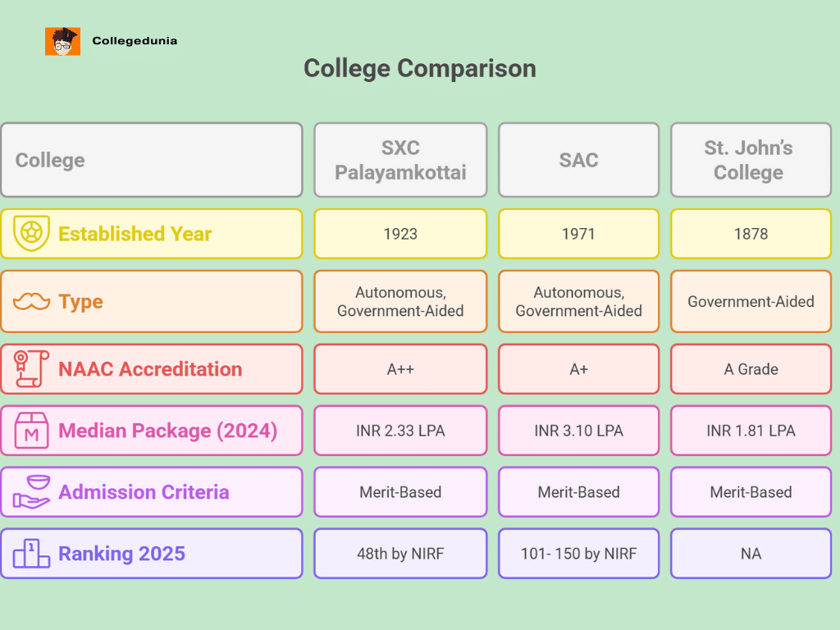Click the hand holding bowl icon
This screenshot has height=630, width=840.
(x=31, y=492)
